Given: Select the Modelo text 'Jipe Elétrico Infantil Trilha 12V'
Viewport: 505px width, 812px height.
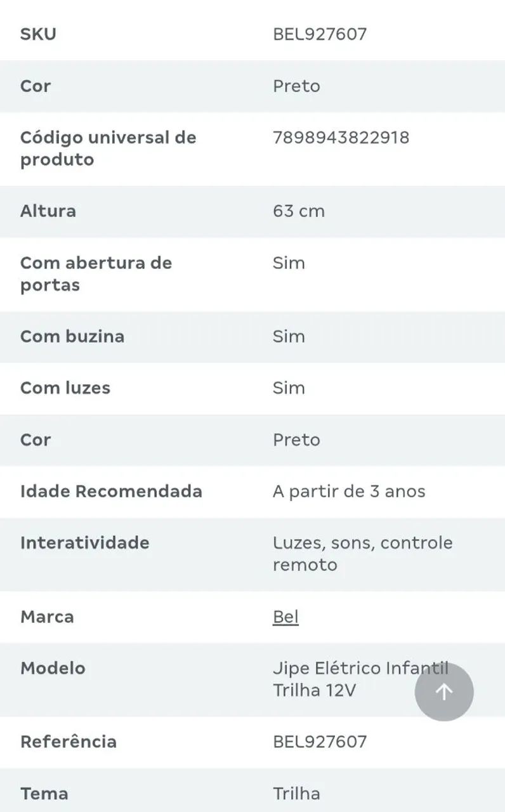Looking at the screenshot, I should tap(360, 679).
